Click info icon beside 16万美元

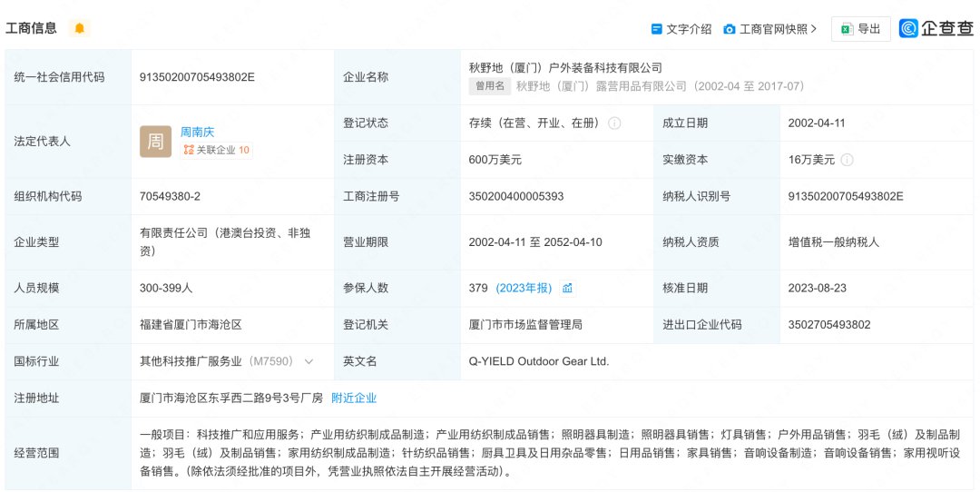click(847, 160)
